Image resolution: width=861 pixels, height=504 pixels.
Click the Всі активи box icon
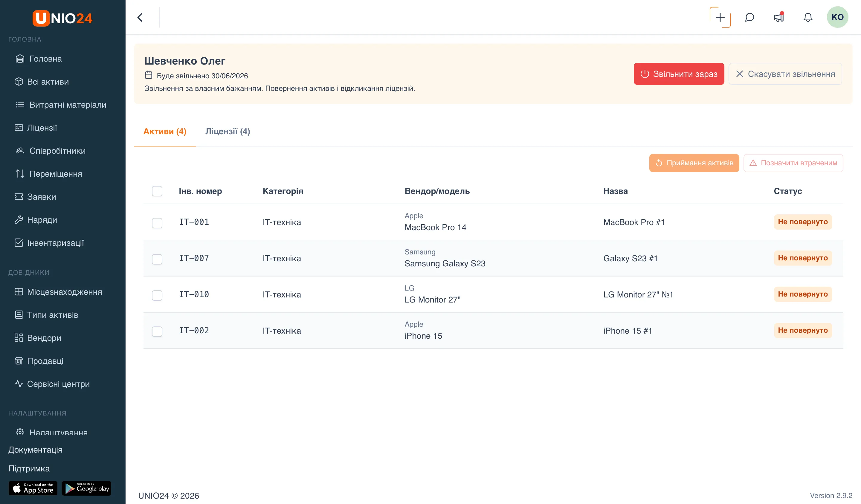pyautogui.click(x=19, y=82)
